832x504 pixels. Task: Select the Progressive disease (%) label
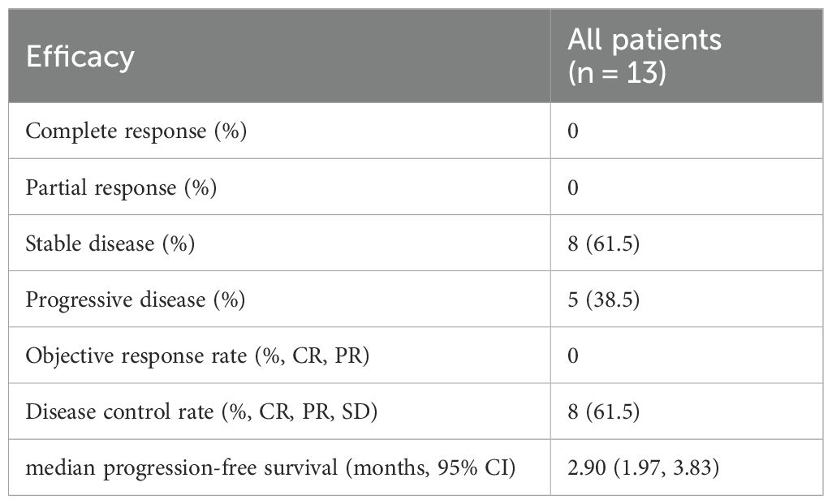tap(136, 299)
